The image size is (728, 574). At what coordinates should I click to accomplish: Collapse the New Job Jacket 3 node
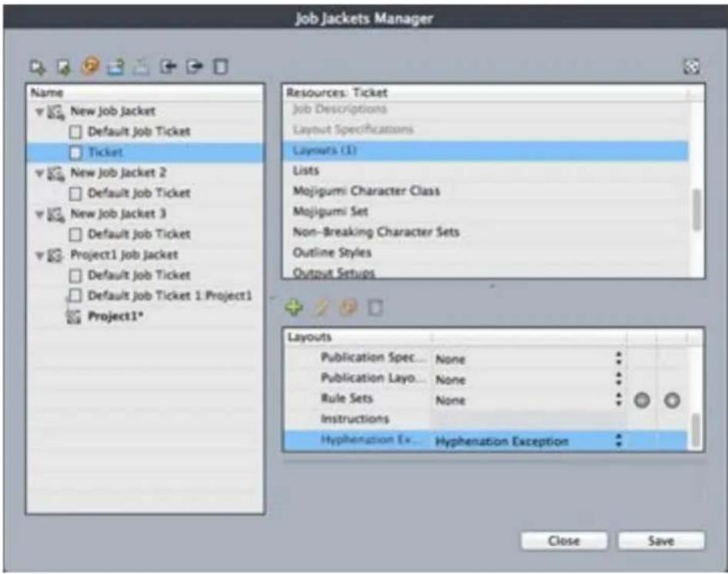click(x=40, y=214)
